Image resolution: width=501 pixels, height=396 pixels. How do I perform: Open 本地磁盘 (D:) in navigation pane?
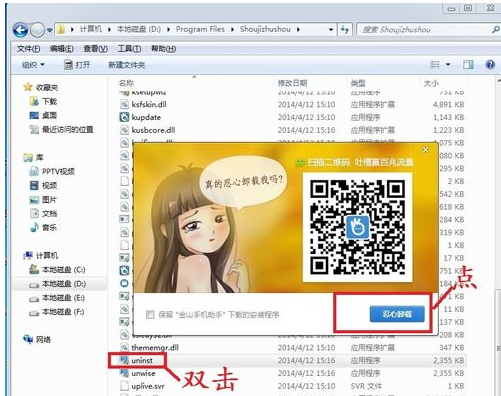point(58,284)
